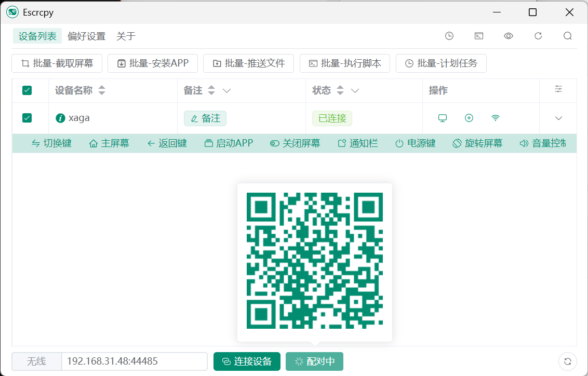Click the search magnifier icon
This screenshot has width=588, height=376.
coord(568,36)
